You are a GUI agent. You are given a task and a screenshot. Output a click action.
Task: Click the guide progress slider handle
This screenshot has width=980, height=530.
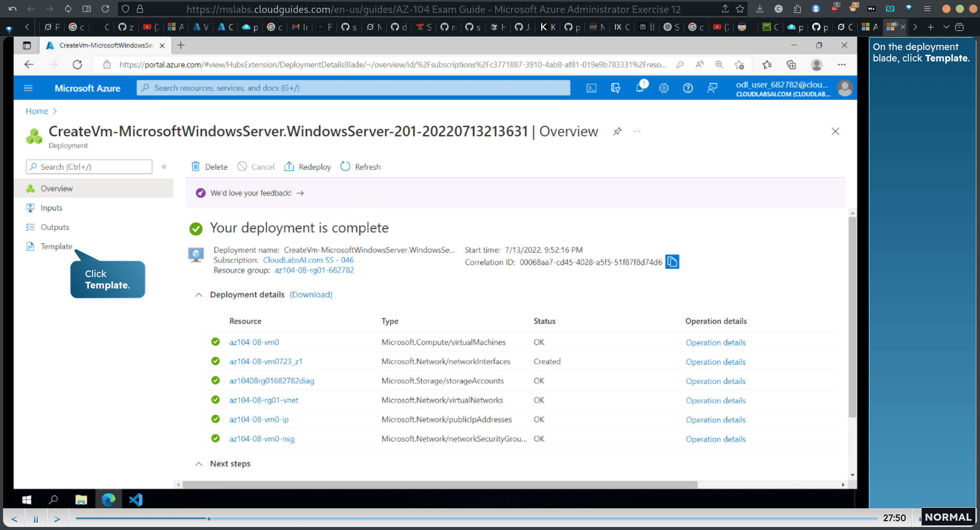[x=209, y=518]
